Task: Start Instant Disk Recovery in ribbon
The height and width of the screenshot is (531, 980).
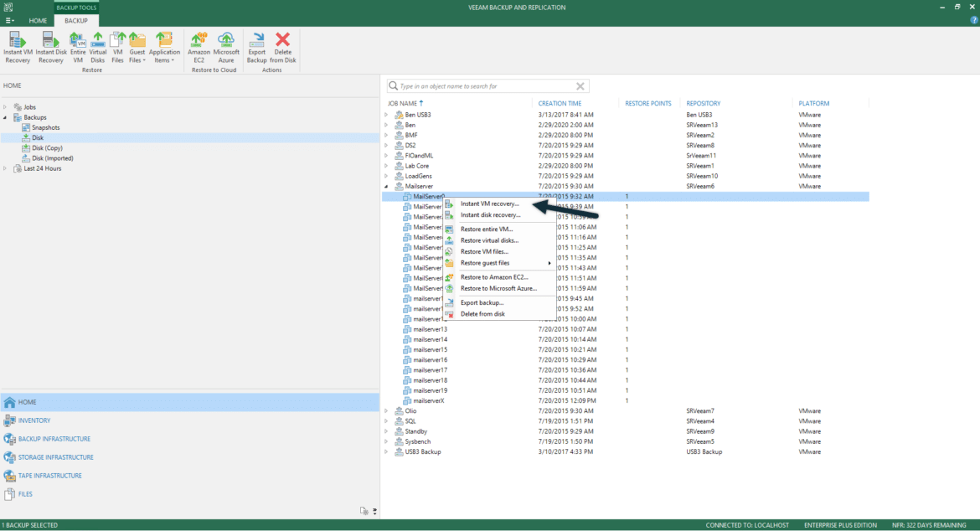Action: click(50, 48)
